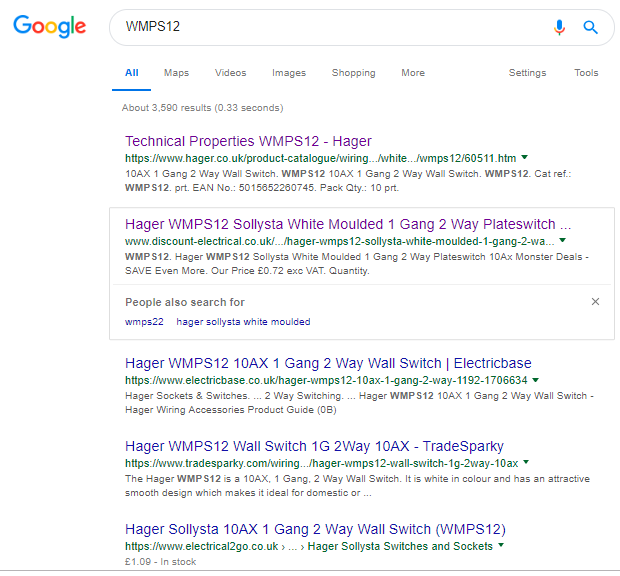
Task: Select the Shopping tab
Action: coord(353,73)
